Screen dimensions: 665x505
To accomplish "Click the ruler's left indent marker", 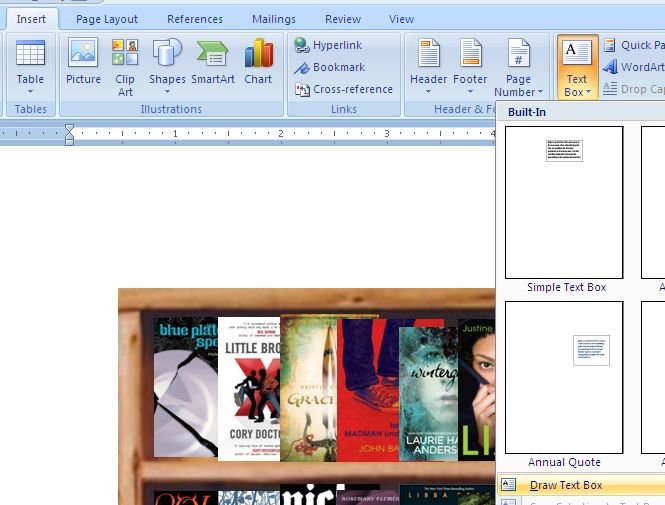I will 70,142.
